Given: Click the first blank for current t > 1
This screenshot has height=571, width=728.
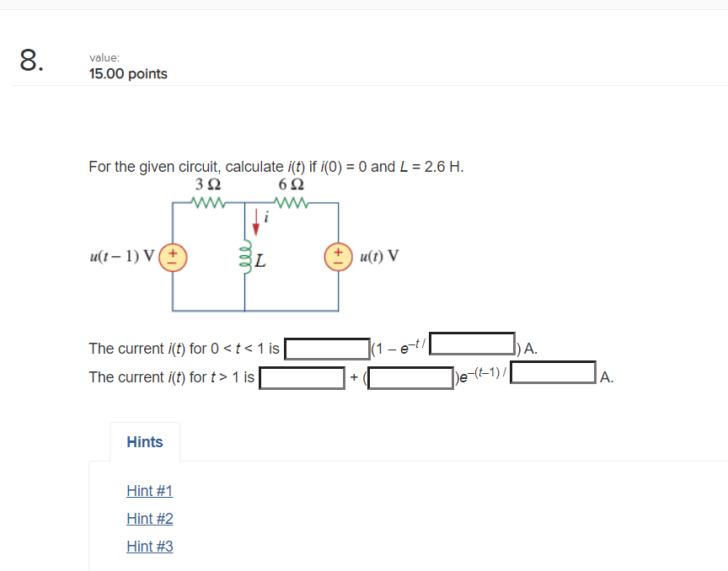Looking at the screenshot, I should (302, 377).
